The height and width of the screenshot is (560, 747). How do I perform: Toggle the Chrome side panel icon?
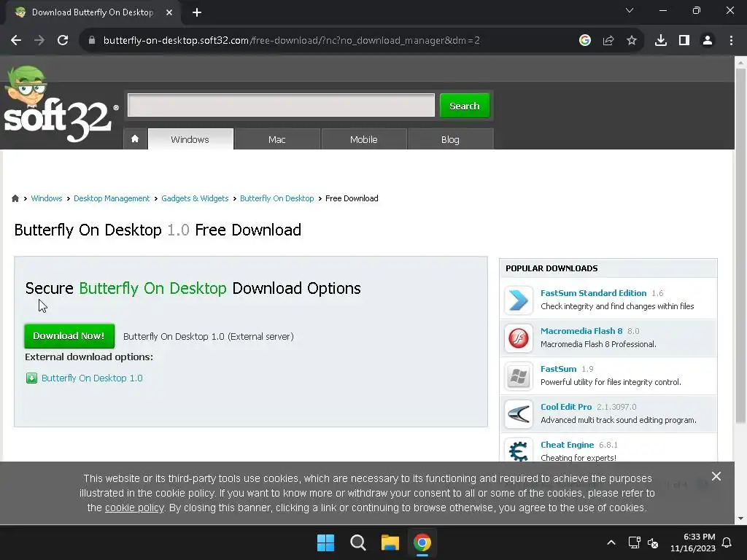pyautogui.click(x=684, y=41)
